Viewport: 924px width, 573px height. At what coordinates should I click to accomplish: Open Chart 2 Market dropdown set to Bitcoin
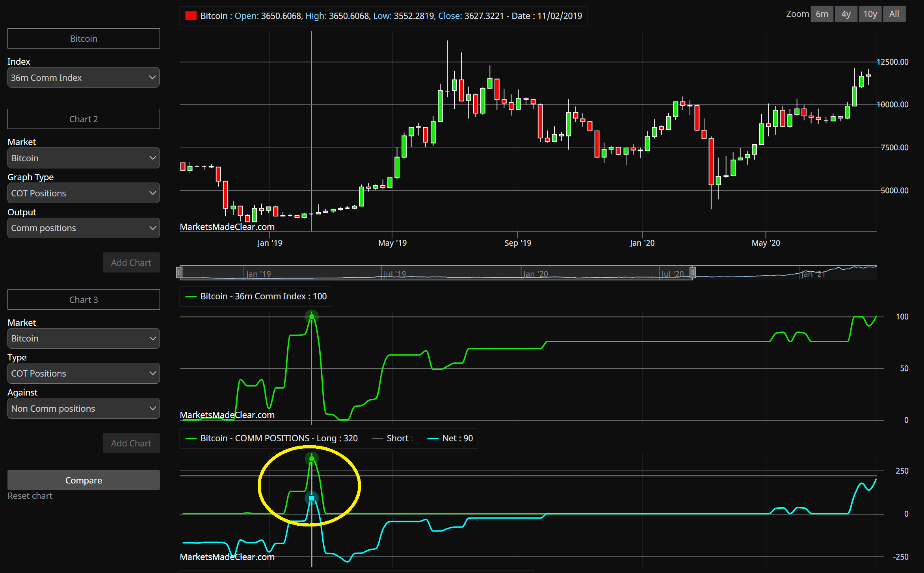point(84,158)
